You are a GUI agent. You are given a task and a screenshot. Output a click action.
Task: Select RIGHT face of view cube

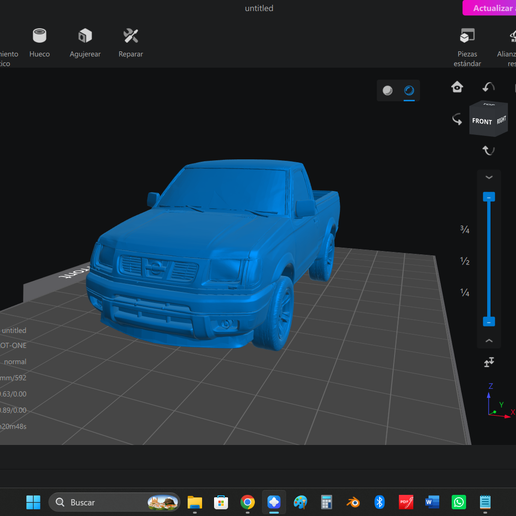501,120
